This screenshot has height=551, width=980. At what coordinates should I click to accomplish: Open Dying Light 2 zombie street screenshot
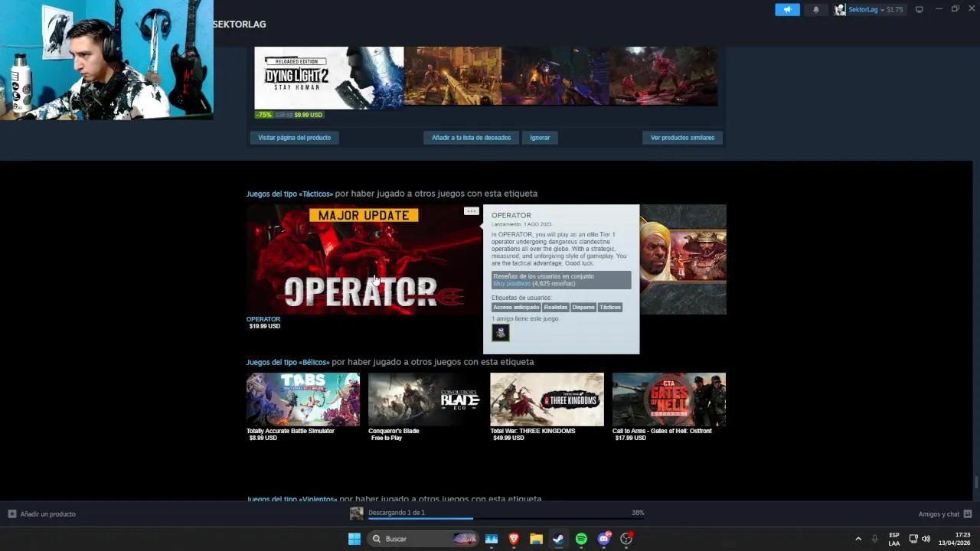click(x=452, y=76)
